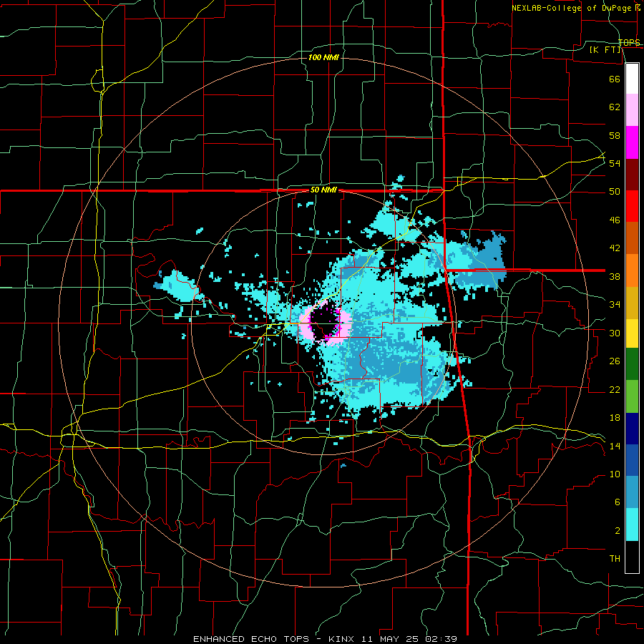The width and height of the screenshot is (644, 644).
Task: Click the 14 legend value
Action: (615, 446)
